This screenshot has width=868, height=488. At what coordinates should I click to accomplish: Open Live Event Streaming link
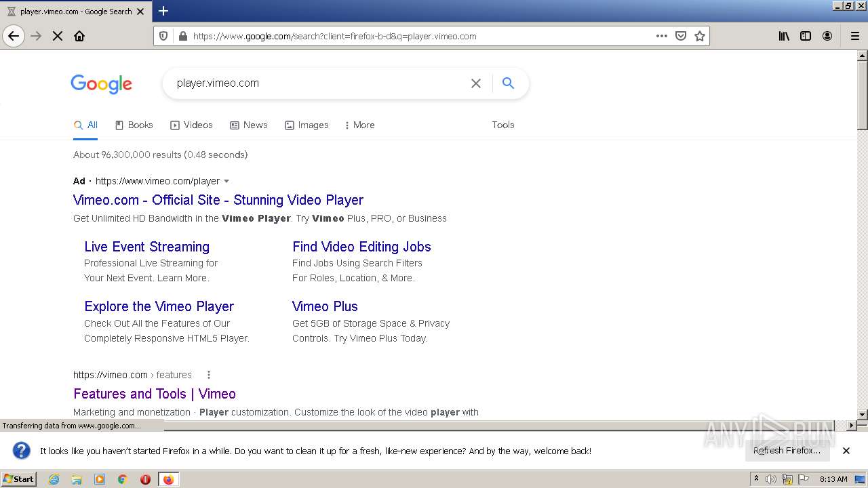tap(146, 247)
